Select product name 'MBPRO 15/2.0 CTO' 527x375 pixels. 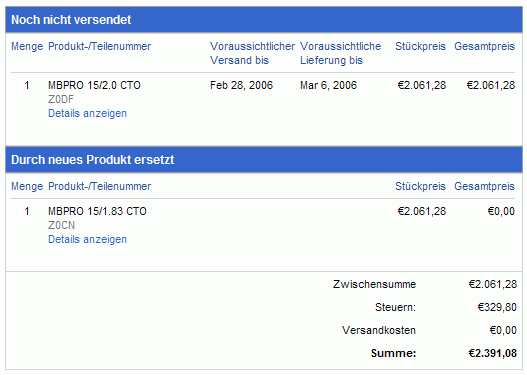[x=94, y=85]
